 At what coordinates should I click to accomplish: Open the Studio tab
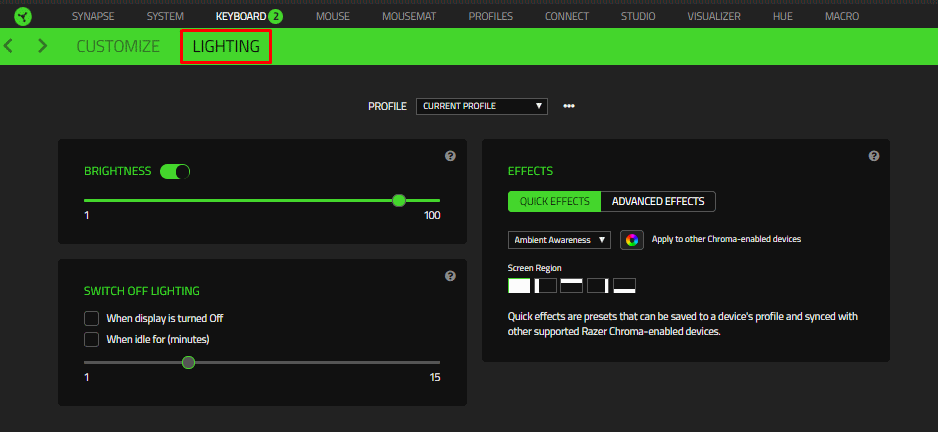638,16
